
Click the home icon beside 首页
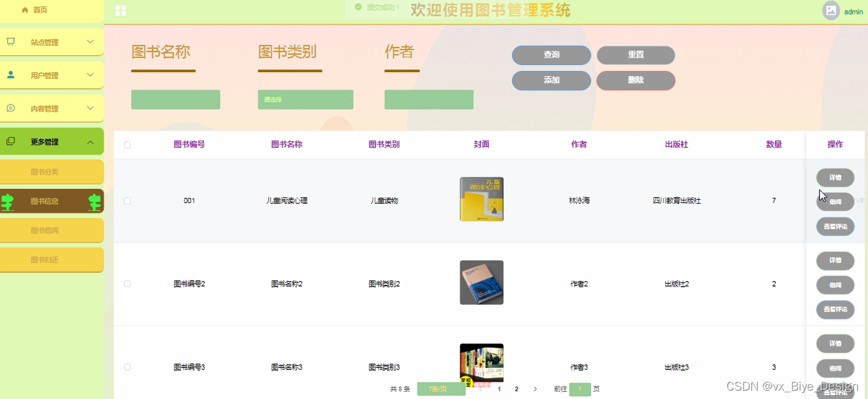click(25, 10)
